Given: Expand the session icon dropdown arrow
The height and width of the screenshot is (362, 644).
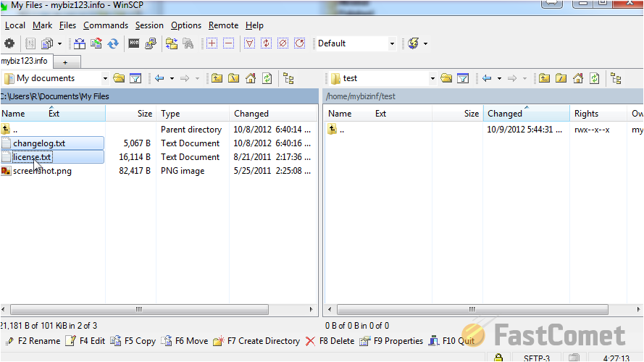Looking at the screenshot, I should click(425, 43).
